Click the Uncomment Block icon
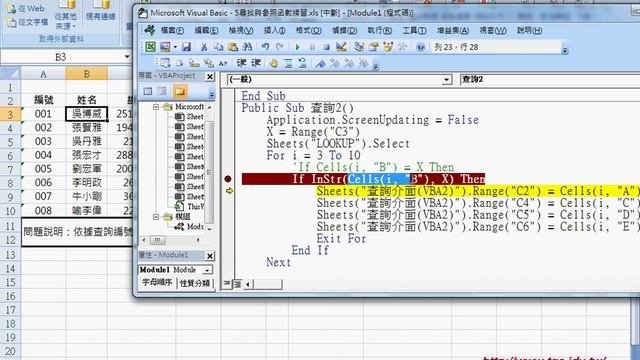Image resolution: width=640 pixels, height=360 pixels. 302,63
